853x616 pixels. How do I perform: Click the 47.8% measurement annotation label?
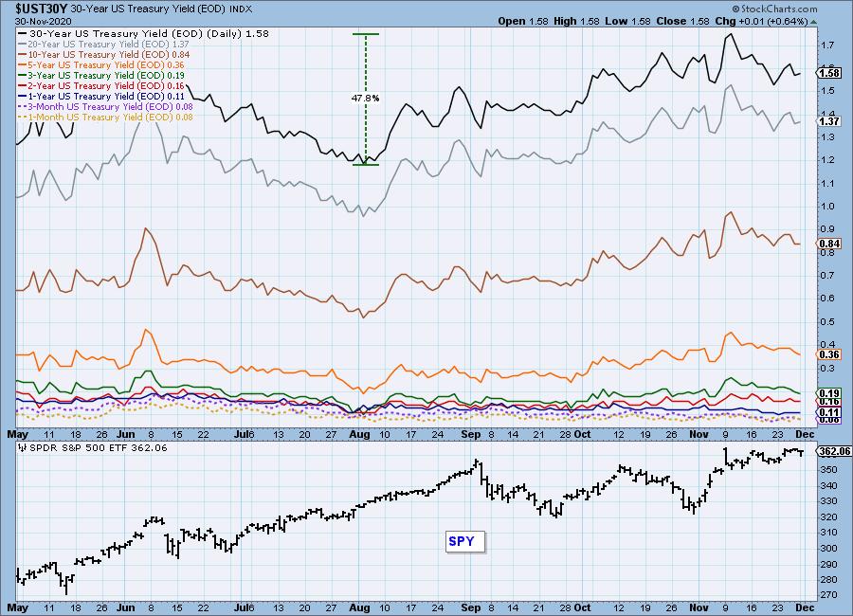365,99
